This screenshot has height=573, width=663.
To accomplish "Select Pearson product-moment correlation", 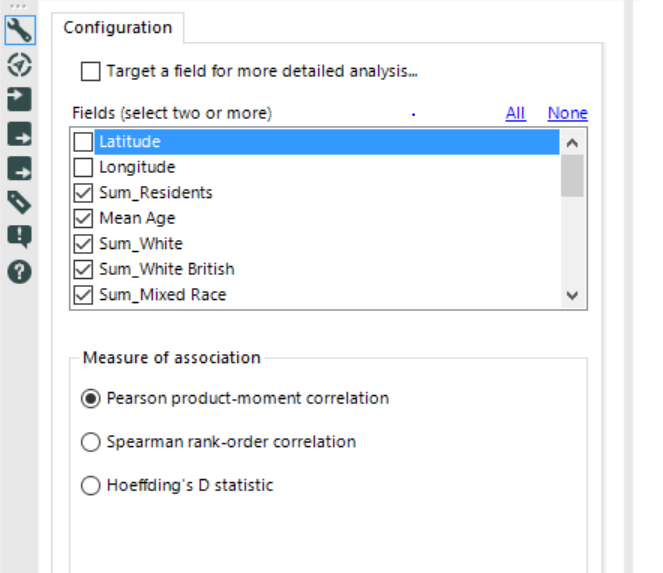I will point(91,398).
